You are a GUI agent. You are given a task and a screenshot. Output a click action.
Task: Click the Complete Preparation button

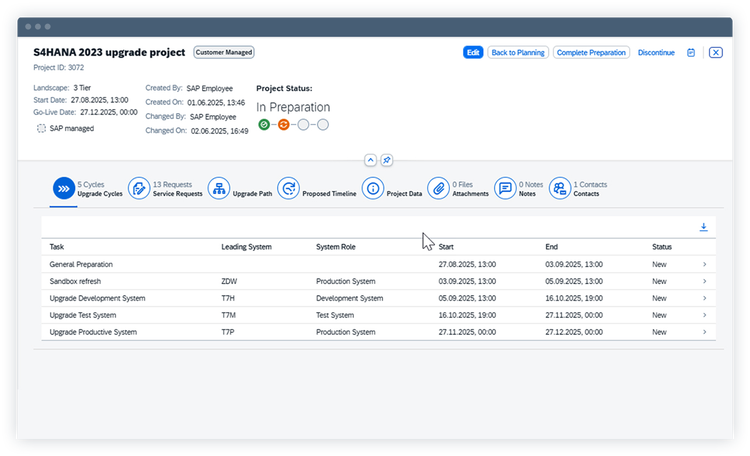[x=591, y=53]
